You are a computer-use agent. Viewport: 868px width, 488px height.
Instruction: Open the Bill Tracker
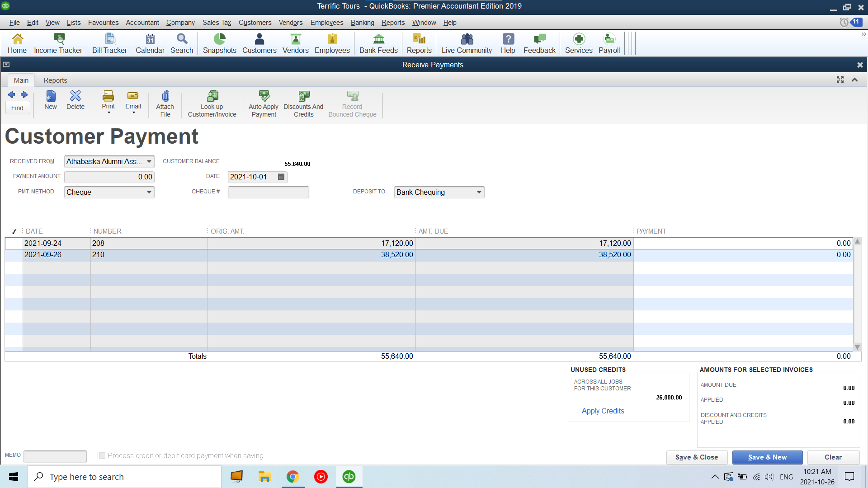click(109, 43)
